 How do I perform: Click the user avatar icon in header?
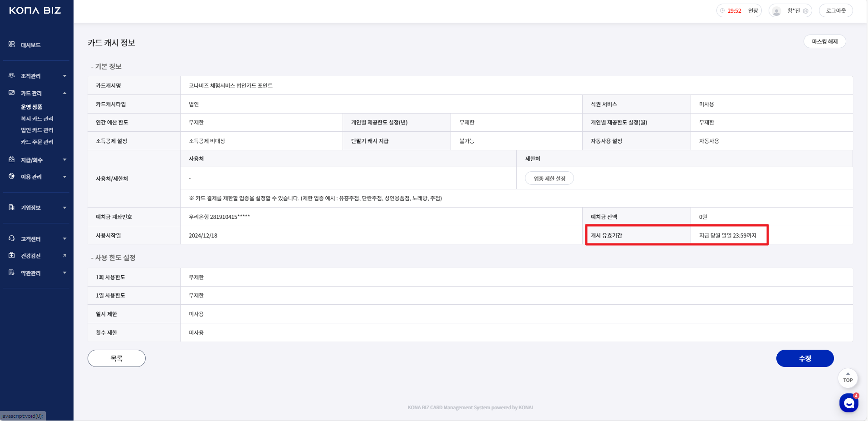tap(777, 11)
